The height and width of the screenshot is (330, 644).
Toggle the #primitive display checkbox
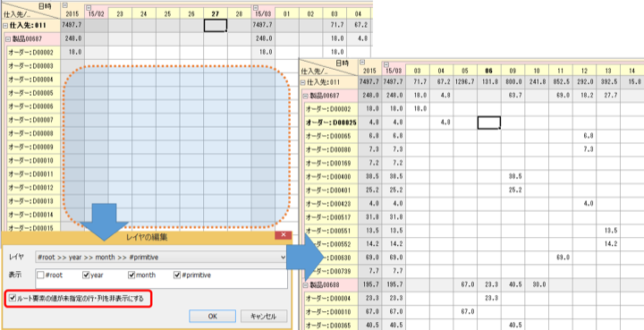(177, 275)
